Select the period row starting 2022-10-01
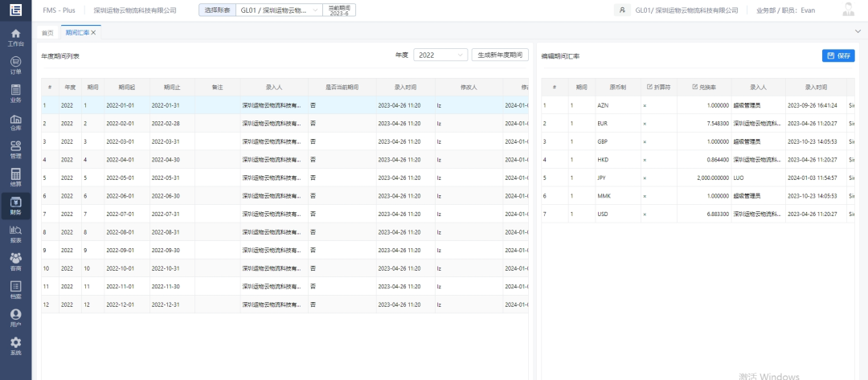The height and width of the screenshot is (380, 868). click(x=285, y=268)
